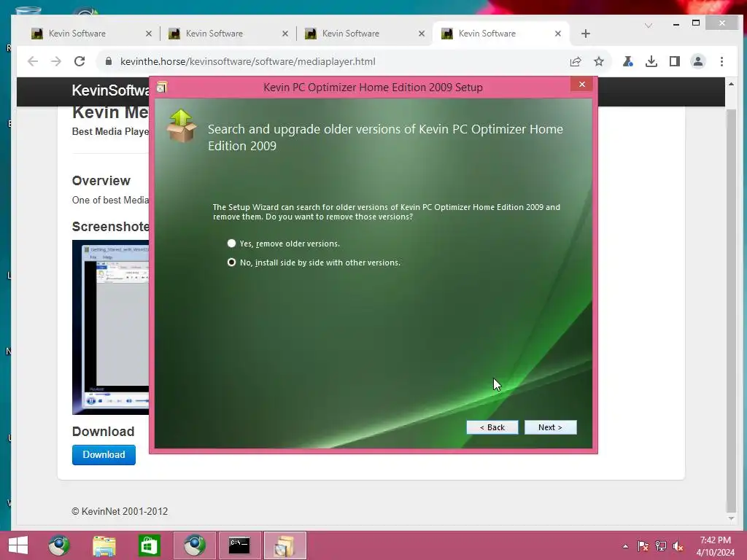The width and height of the screenshot is (747, 560).
Task: Open a new browser tab
Action: [x=586, y=34]
